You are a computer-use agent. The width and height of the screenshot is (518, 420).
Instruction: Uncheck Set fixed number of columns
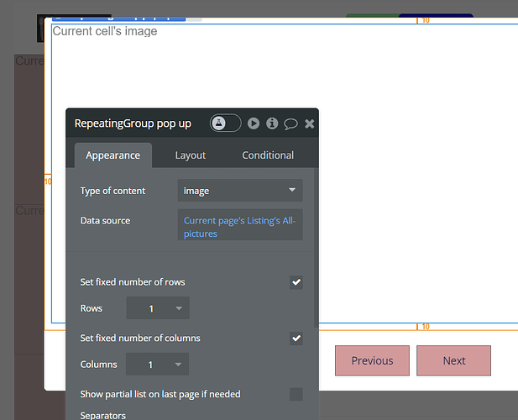coord(296,338)
